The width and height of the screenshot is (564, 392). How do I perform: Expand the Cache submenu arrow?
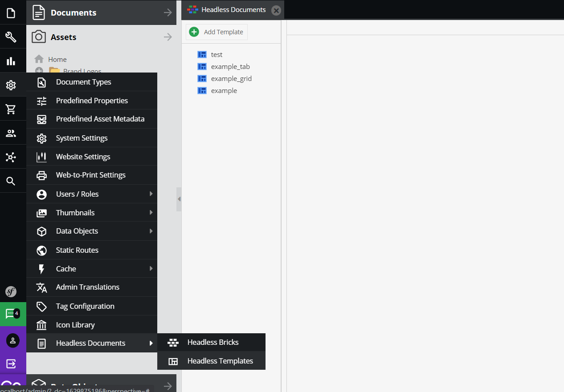pyautogui.click(x=151, y=269)
